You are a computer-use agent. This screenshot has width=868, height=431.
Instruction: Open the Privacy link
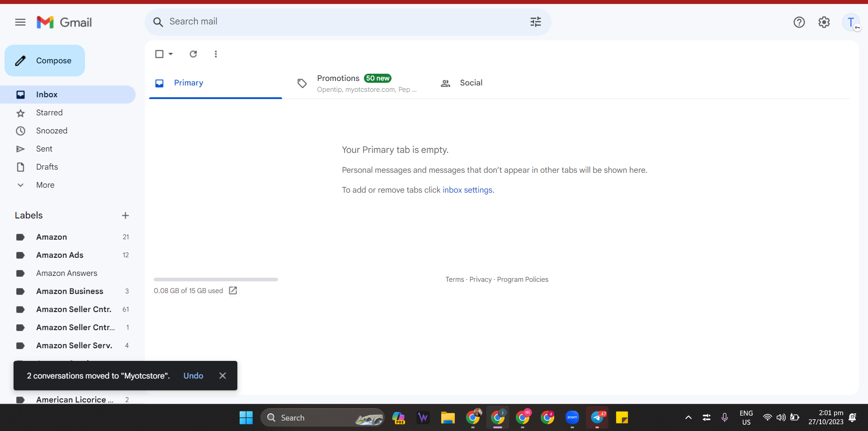[x=481, y=279]
